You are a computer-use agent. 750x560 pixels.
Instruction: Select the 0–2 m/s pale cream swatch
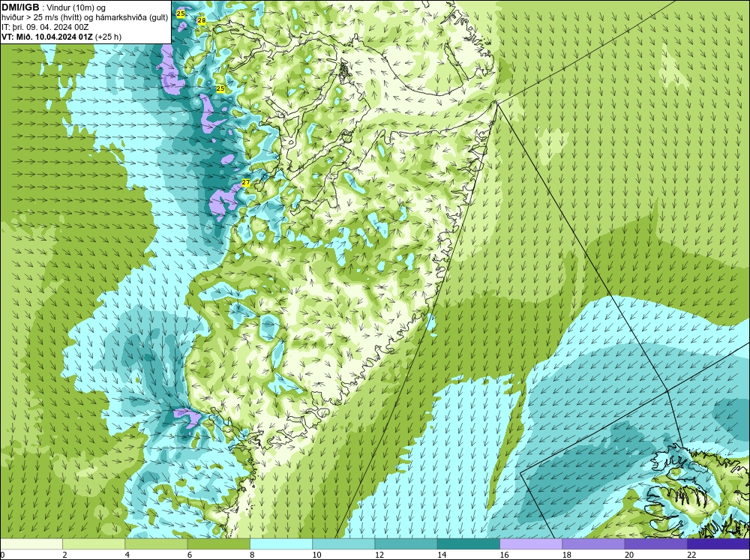(31, 544)
